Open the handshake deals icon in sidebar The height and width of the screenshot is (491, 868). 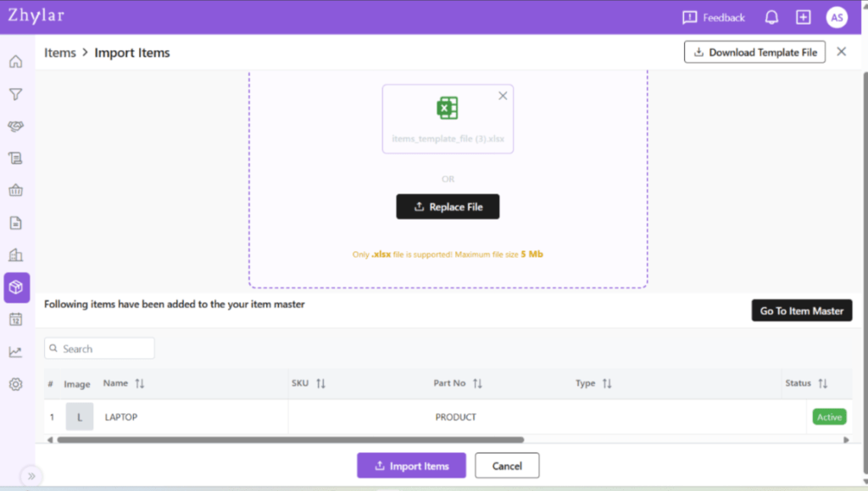pos(15,126)
